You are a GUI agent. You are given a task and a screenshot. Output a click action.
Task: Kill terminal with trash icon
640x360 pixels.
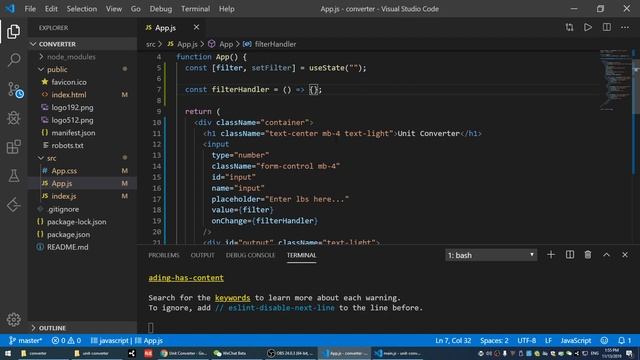(x=588, y=255)
